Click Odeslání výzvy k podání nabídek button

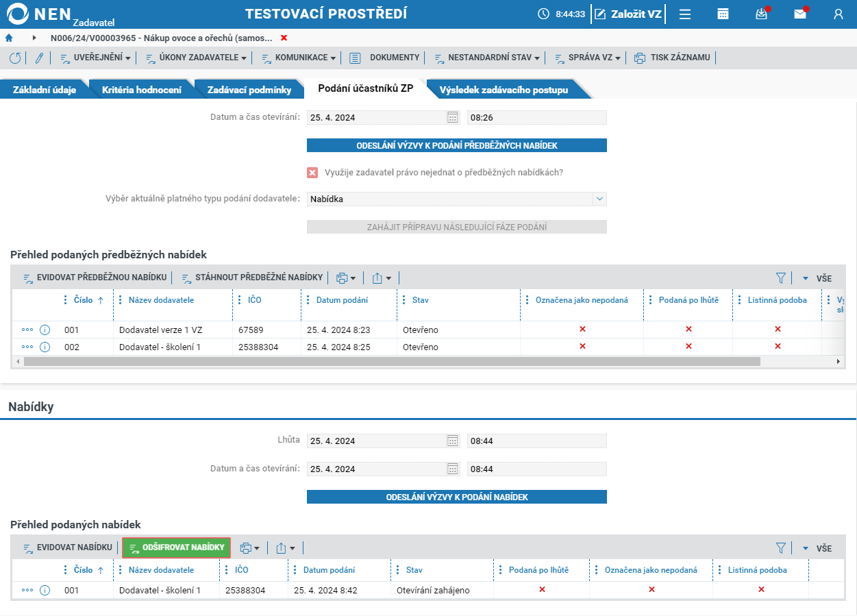pyautogui.click(x=456, y=497)
